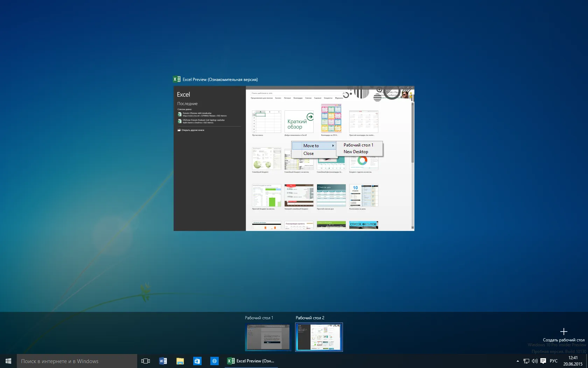
Task: Click the Excel template list vertical scrollbar
Action: point(413,165)
